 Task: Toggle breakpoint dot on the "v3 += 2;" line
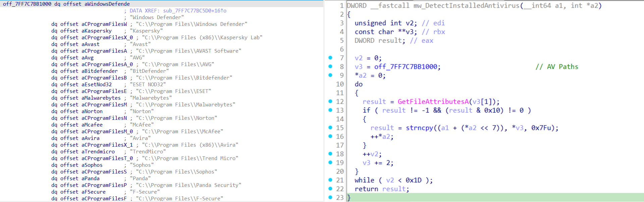tap(330, 162)
